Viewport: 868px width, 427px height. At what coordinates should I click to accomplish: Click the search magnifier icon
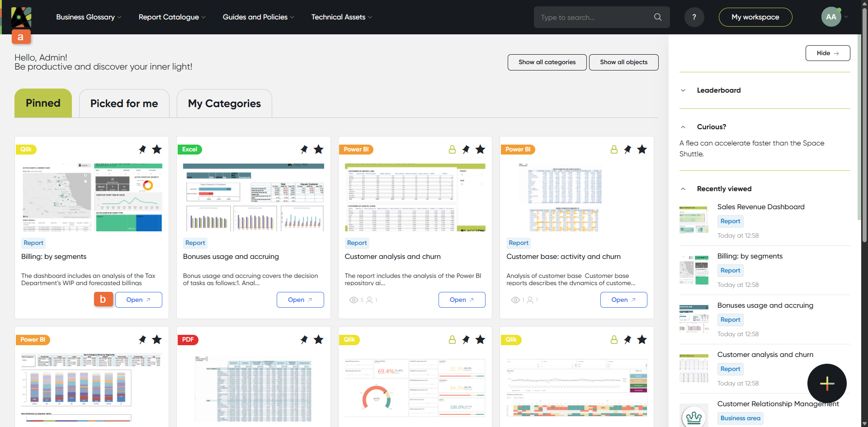pyautogui.click(x=657, y=17)
